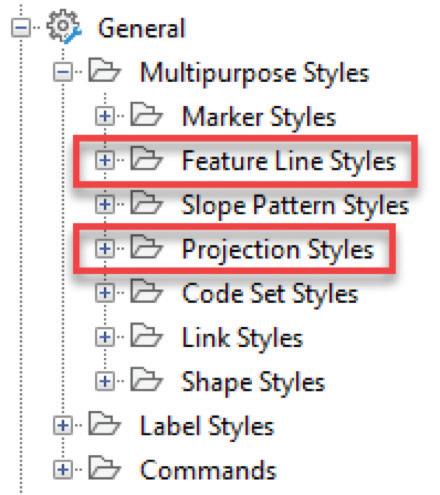Click the Feature Line Styles folder icon
Screen dimensions: 440x495
coord(146,159)
